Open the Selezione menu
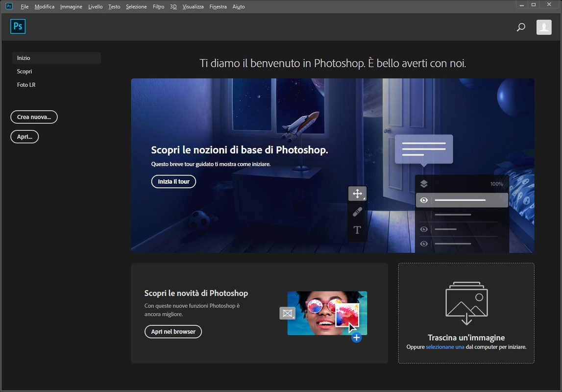 [x=136, y=6]
